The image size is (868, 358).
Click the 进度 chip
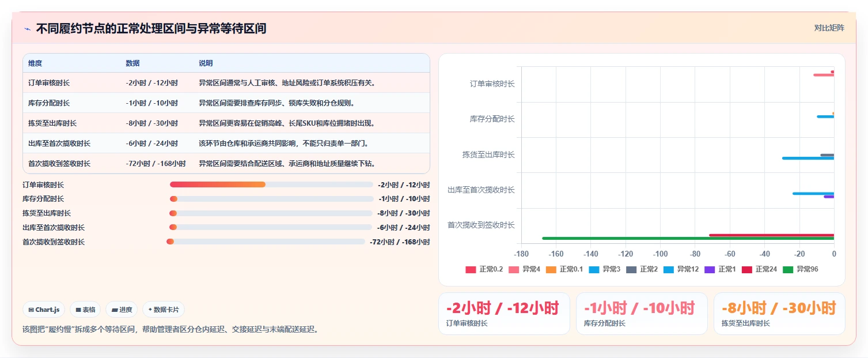tap(122, 310)
